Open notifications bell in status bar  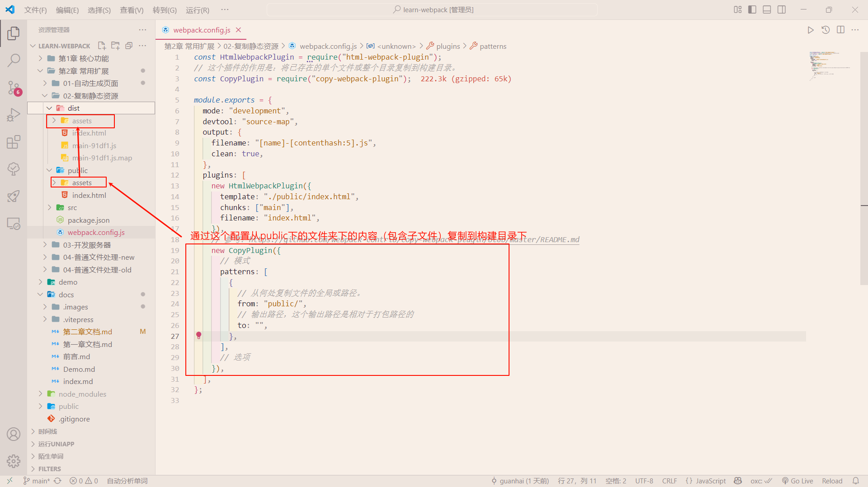click(856, 481)
